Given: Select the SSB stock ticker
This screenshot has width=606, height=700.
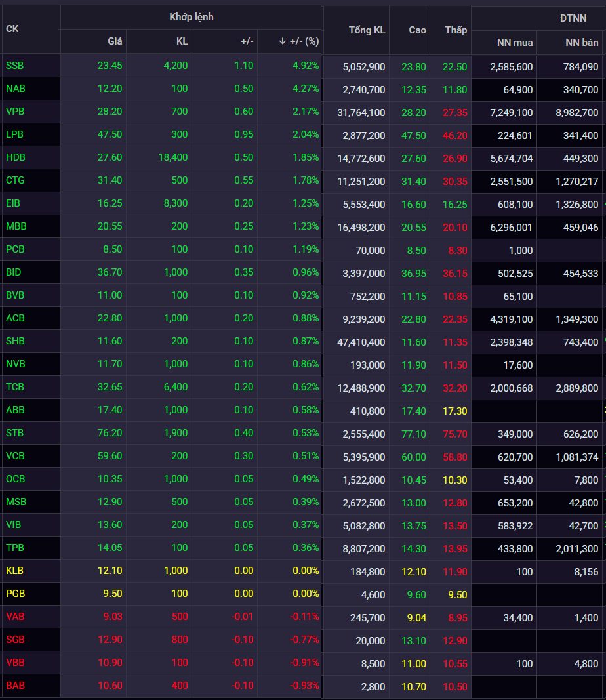Looking at the screenshot, I should click(x=14, y=66).
